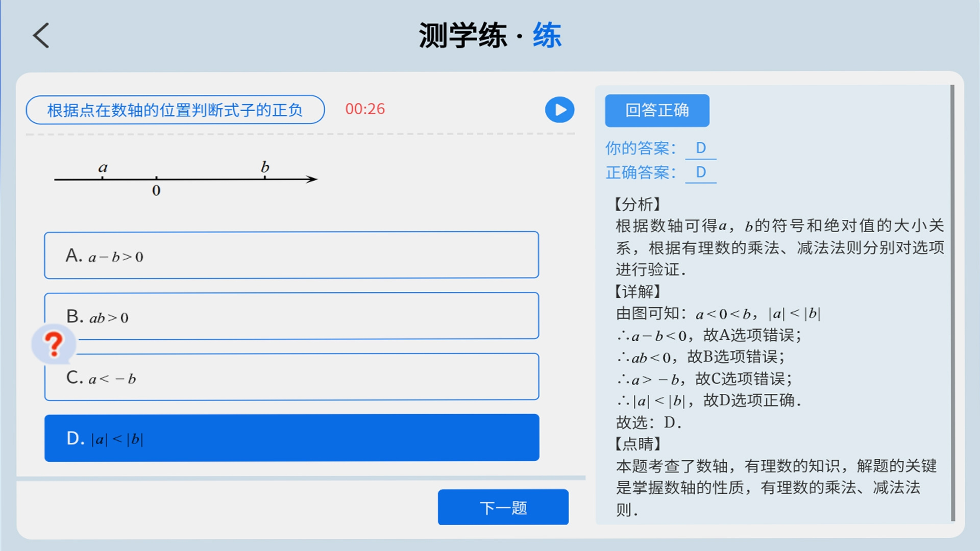Select option B. ab>0
This screenshot has width=980, height=551.
[x=291, y=316]
